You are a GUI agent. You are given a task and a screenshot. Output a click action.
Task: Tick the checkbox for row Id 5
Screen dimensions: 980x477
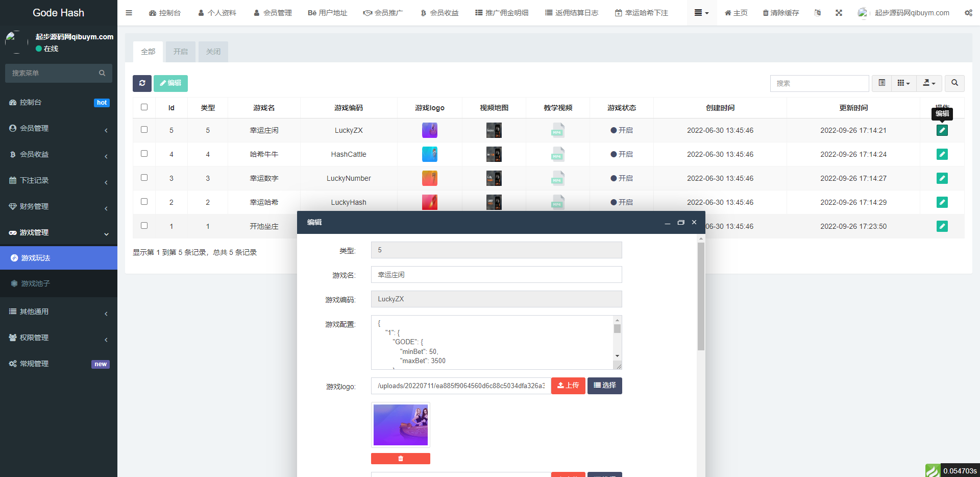pos(144,130)
